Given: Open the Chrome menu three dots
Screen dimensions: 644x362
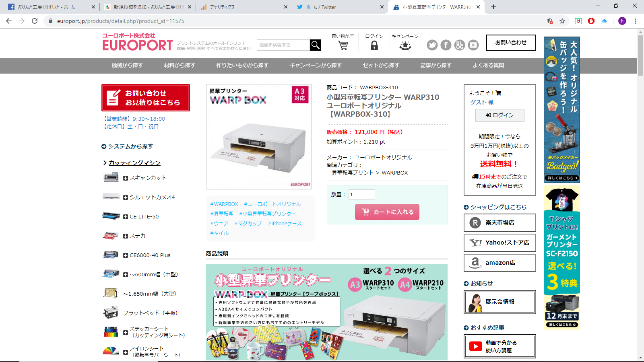Looking at the screenshot, I should [635, 21].
